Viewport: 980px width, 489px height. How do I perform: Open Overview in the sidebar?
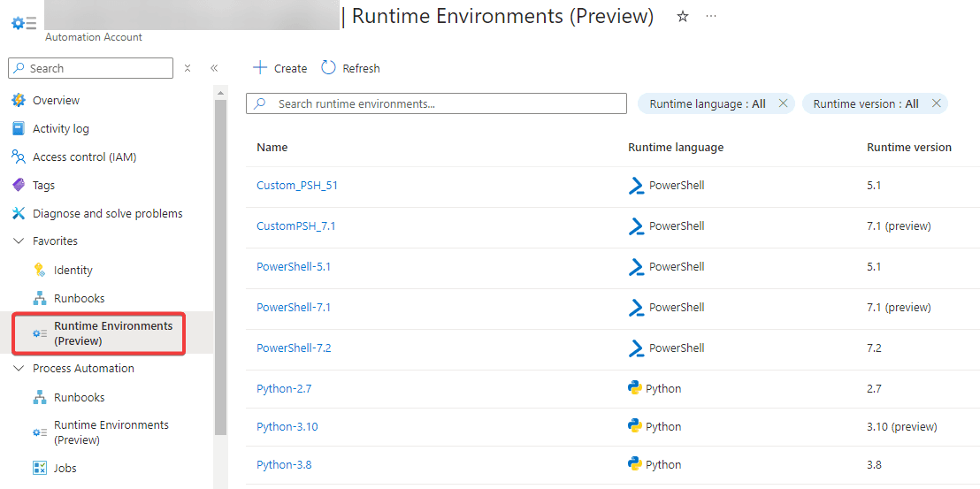[x=57, y=100]
